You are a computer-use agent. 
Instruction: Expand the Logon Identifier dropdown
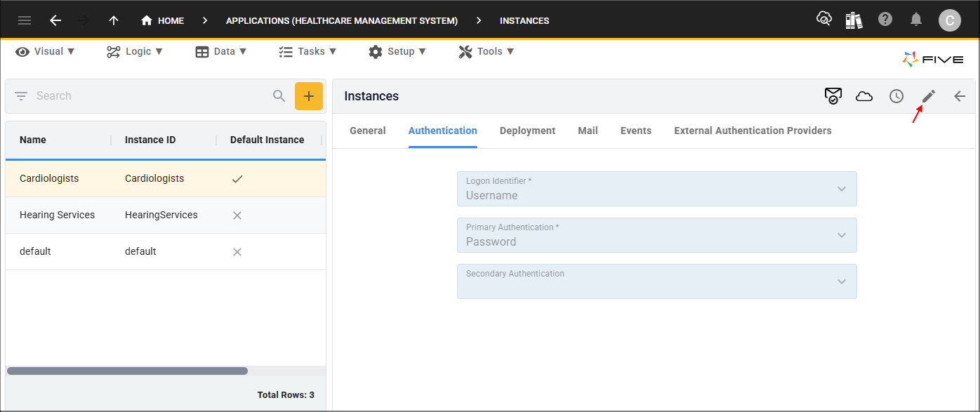[657, 189]
